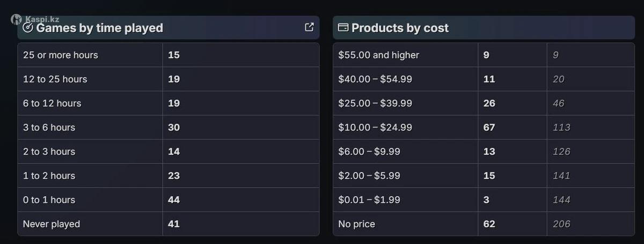Select the 25 or more hours row
The width and height of the screenshot is (644, 244).
(x=61, y=55)
